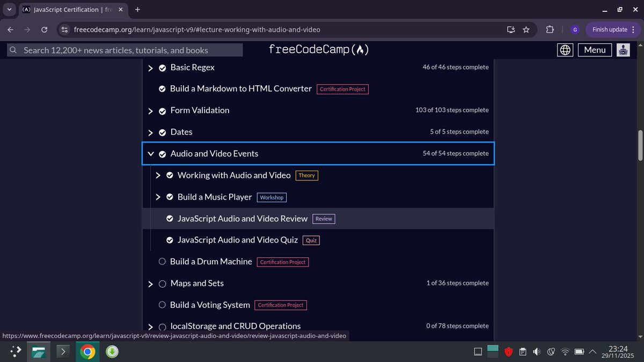Click the empty circle beside Build a Drum Machine
The height and width of the screenshot is (362, 644).
pos(162,261)
